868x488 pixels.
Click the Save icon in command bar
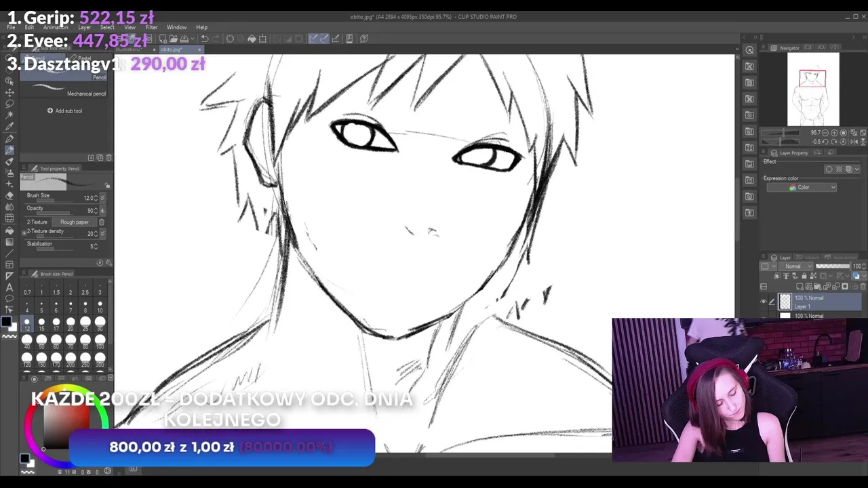(184, 39)
